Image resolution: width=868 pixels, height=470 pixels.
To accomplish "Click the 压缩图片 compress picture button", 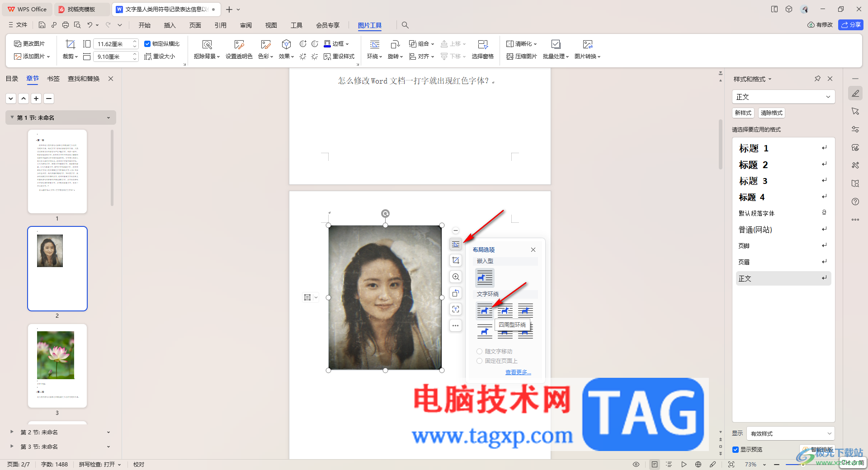I will (522, 56).
